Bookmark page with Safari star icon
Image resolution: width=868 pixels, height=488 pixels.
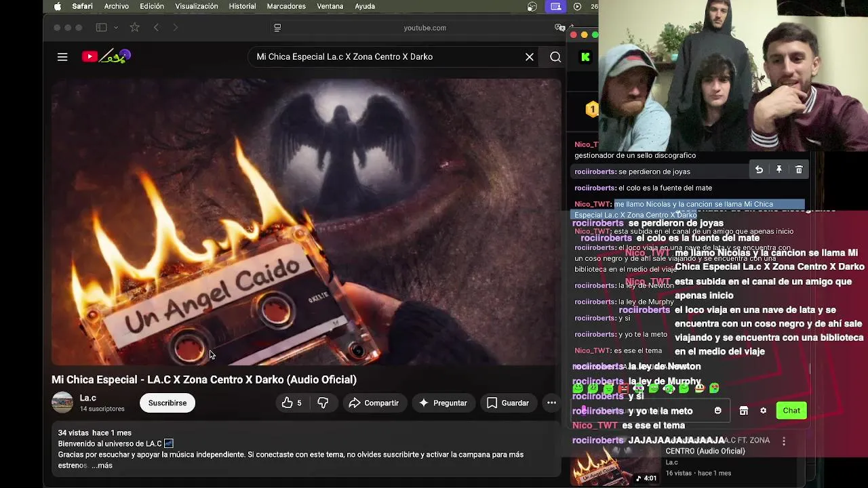(x=134, y=28)
